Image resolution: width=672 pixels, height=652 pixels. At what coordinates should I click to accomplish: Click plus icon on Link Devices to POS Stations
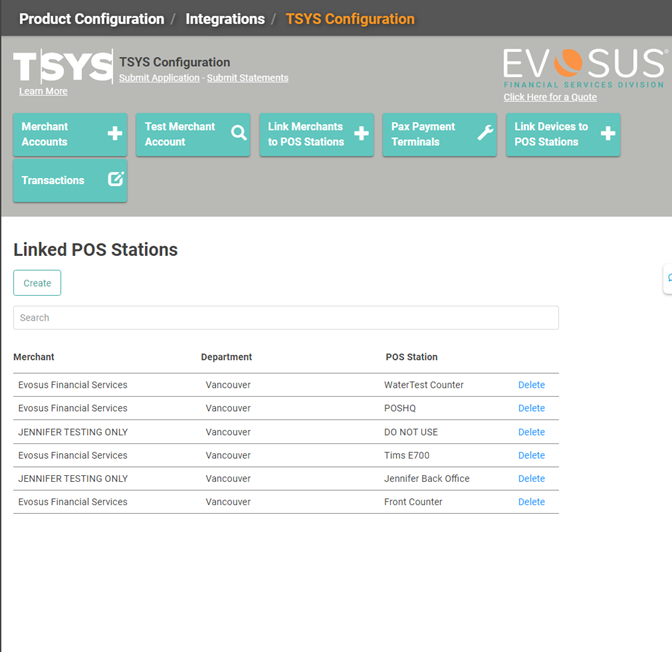[608, 133]
